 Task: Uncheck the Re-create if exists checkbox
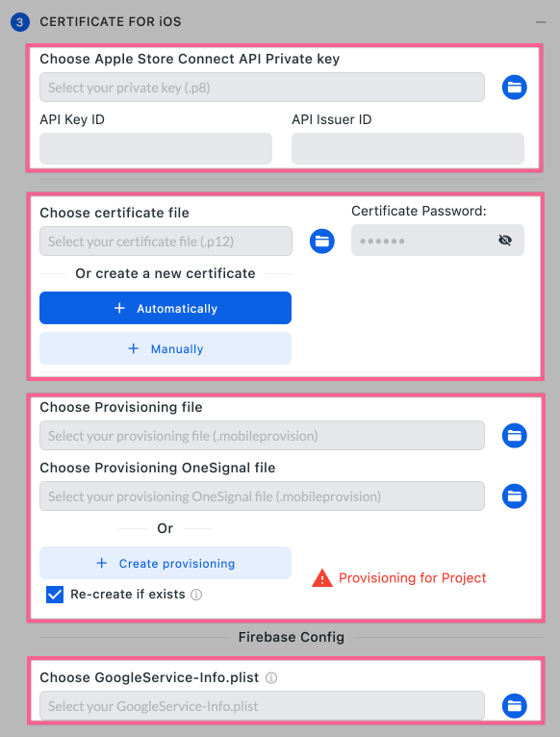(x=55, y=595)
